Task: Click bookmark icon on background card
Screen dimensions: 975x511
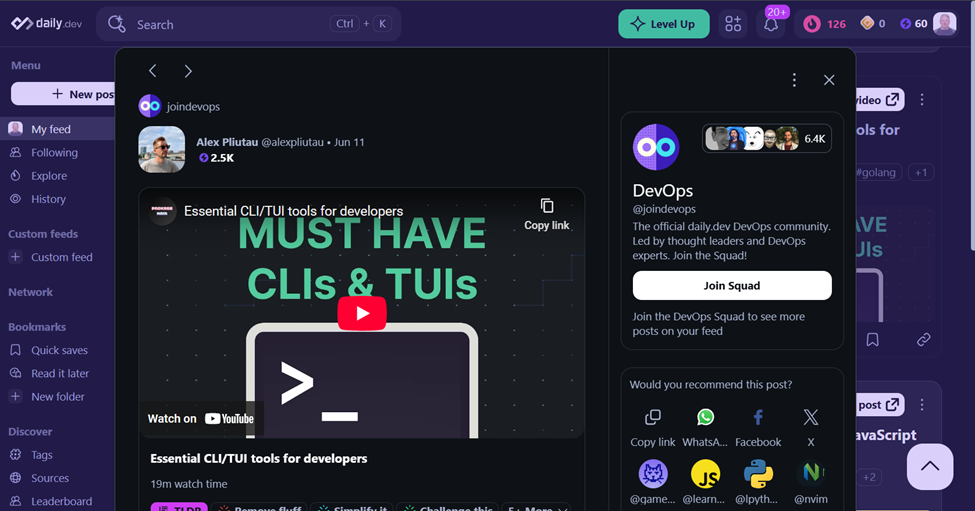Action: click(872, 339)
